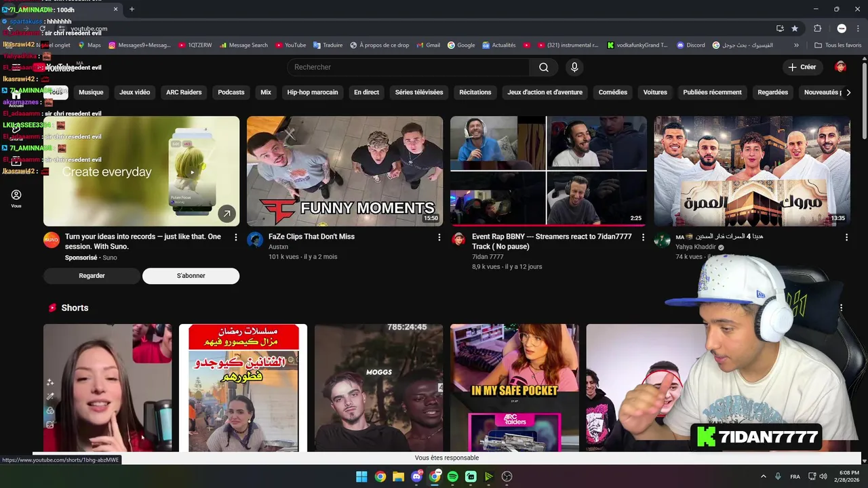The width and height of the screenshot is (868, 488).
Task: Show more category chips with the right arrow
Action: [x=848, y=92]
